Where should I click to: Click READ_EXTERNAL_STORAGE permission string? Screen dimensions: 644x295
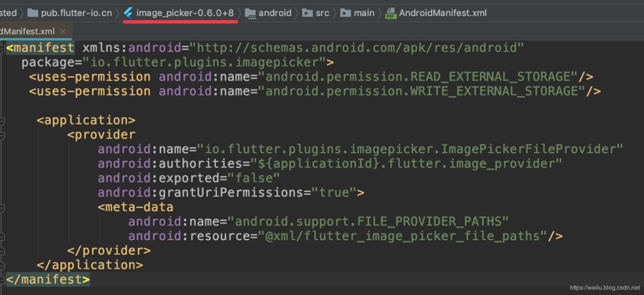click(x=418, y=77)
